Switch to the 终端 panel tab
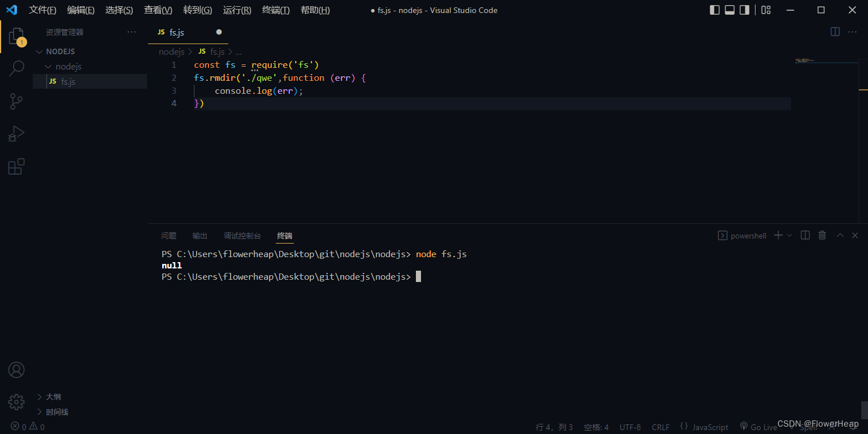This screenshot has width=868, height=434. (285, 236)
